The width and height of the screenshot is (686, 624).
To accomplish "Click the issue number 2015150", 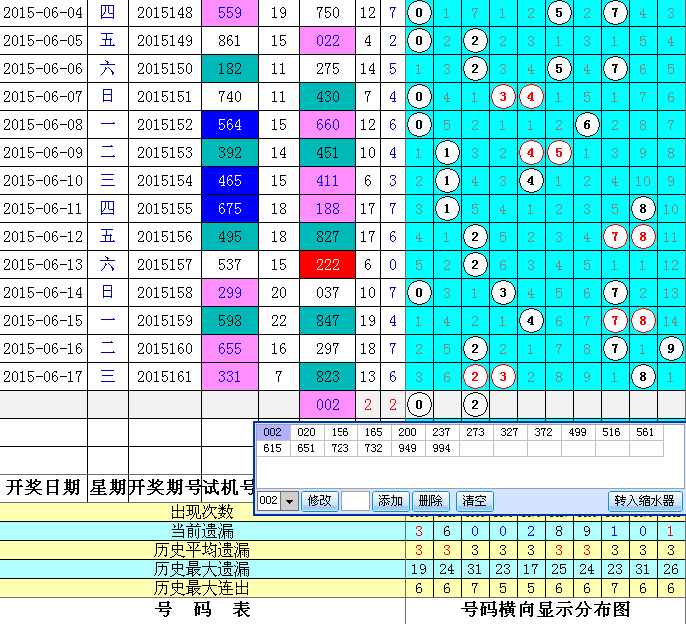I will point(165,69).
